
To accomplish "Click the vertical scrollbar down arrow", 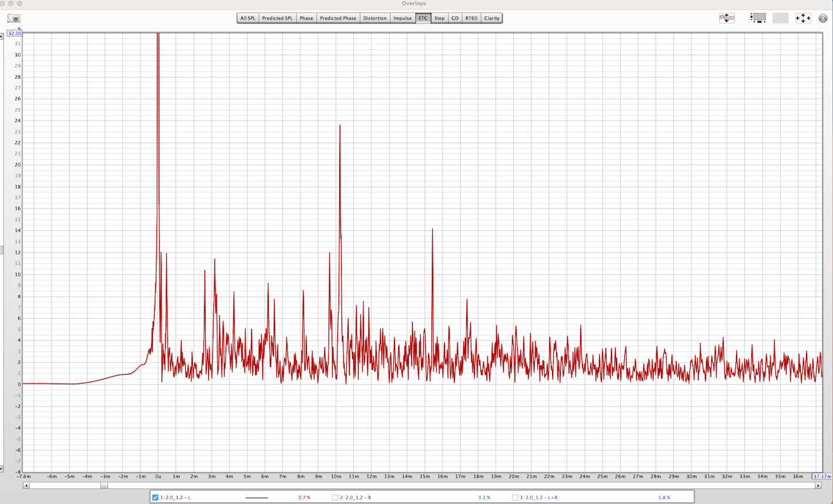I will pos(1,469).
